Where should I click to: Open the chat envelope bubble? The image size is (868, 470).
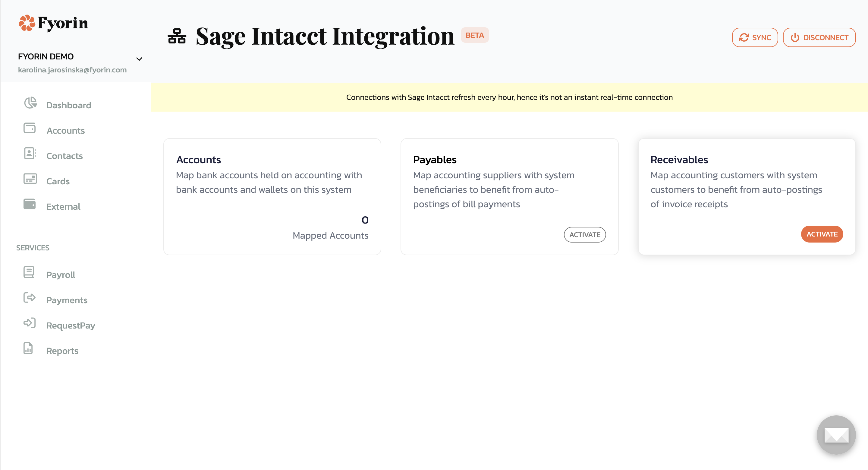836,435
